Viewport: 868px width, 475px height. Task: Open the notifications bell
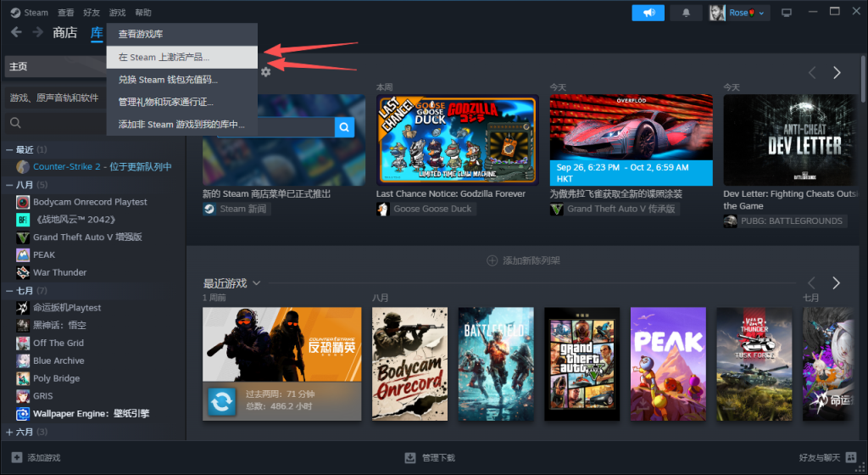point(686,13)
